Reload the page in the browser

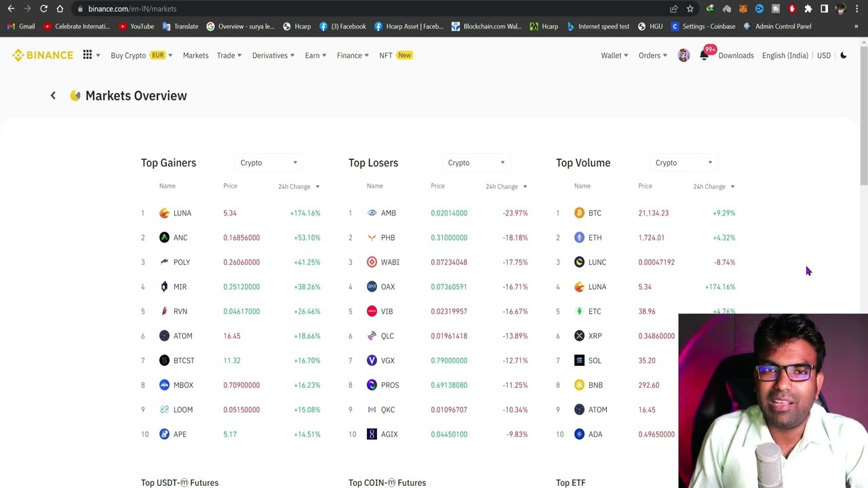43,9
